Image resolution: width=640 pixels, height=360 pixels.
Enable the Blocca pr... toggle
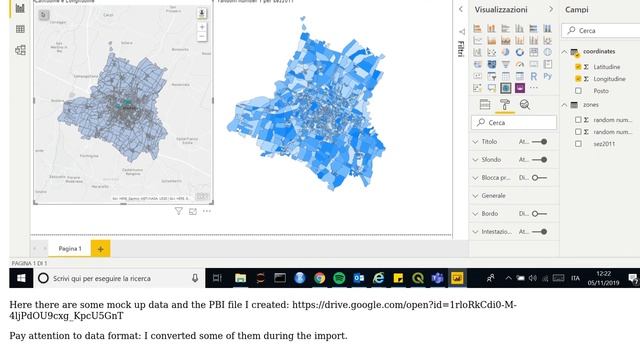[x=540, y=178]
